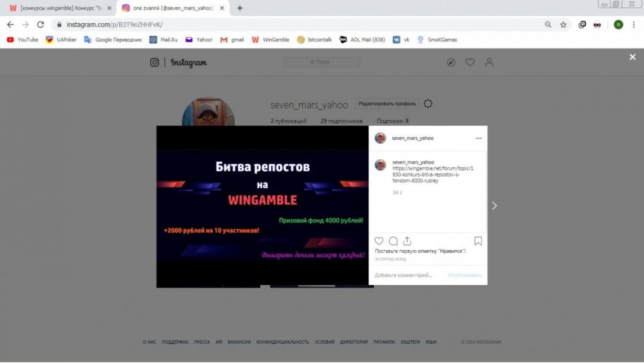The height and width of the screenshot is (363, 644).
Task: Click the seven_mars_yahoo username in post header
Action: click(413, 138)
